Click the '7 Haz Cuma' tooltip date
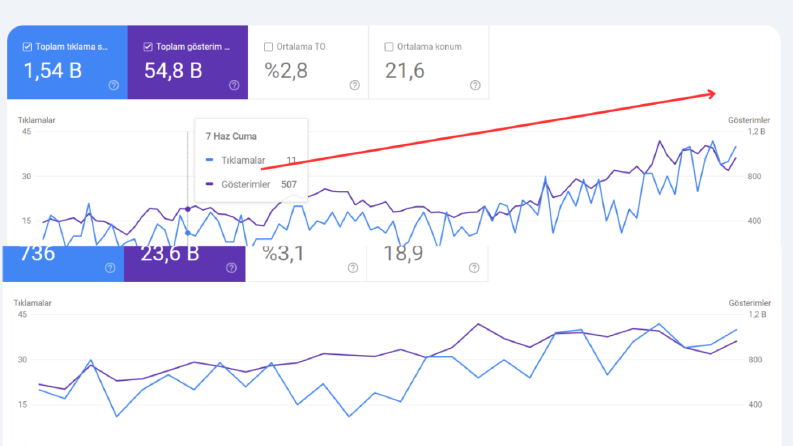 click(231, 136)
